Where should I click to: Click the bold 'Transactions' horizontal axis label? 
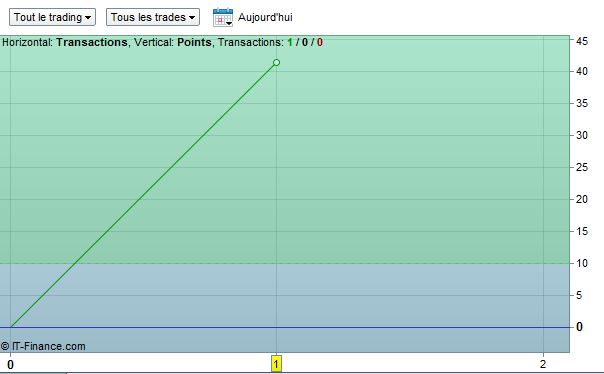click(92, 42)
